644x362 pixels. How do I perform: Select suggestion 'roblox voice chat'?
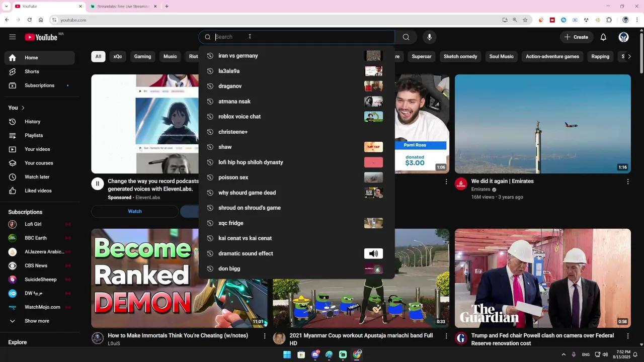(297, 117)
